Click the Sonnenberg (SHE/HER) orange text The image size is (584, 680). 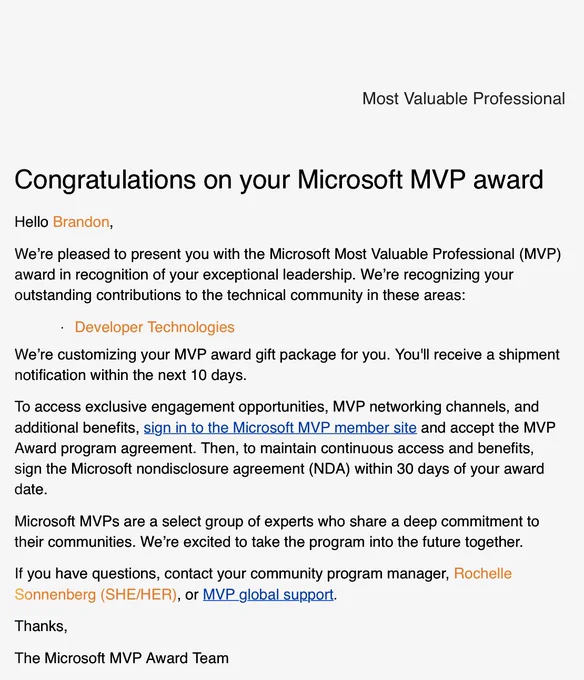(96, 595)
